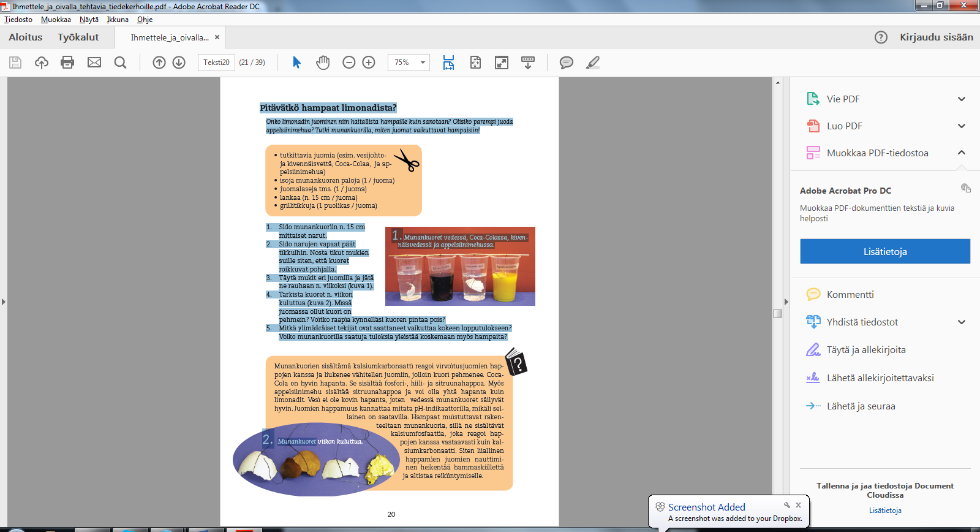Click the Selection arrow tool

tap(297, 63)
